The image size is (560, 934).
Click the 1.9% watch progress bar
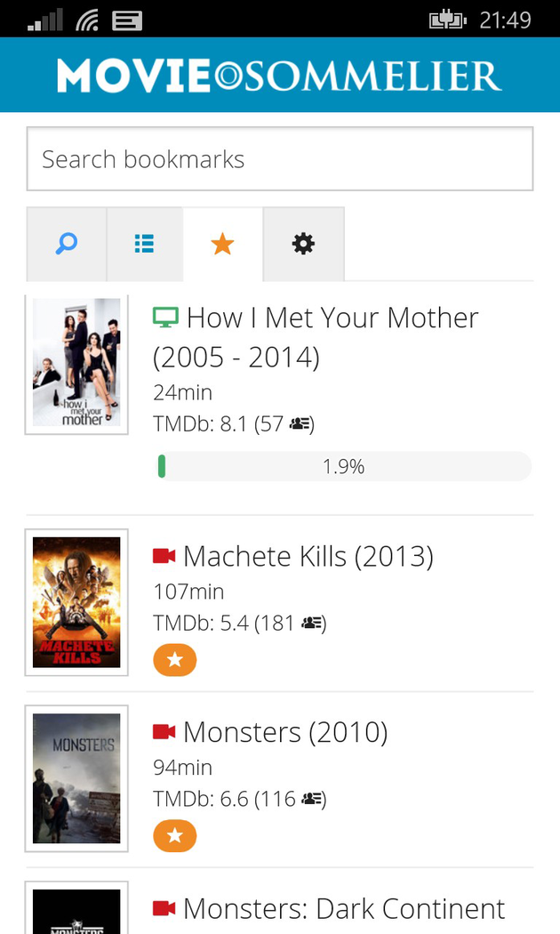click(x=343, y=466)
